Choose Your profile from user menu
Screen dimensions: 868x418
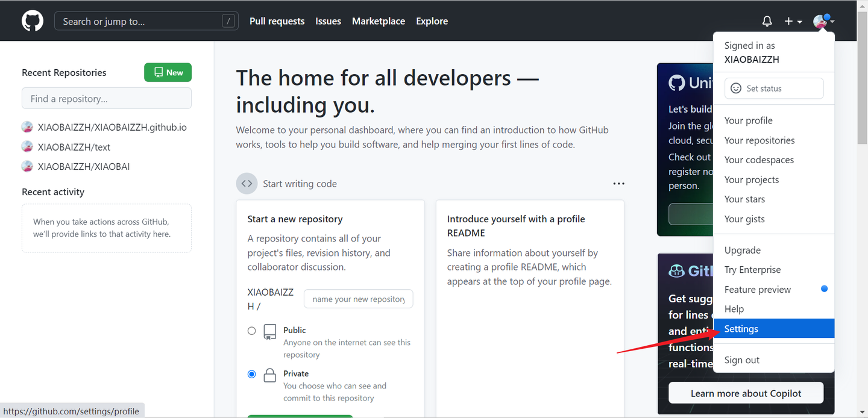pos(774,120)
